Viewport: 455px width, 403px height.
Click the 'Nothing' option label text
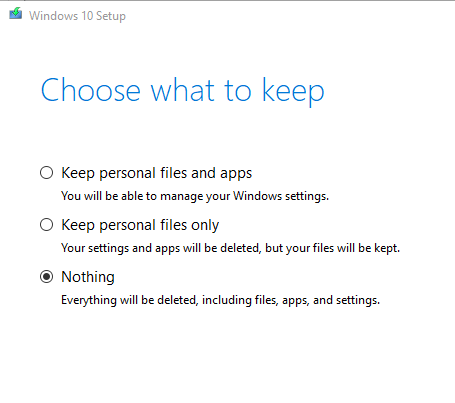pos(88,277)
